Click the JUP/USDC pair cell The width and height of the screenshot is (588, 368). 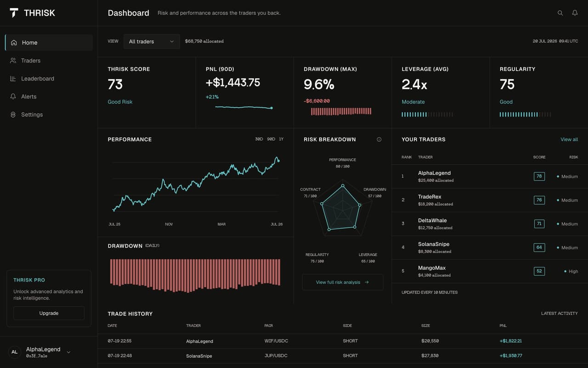tap(277, 356)
